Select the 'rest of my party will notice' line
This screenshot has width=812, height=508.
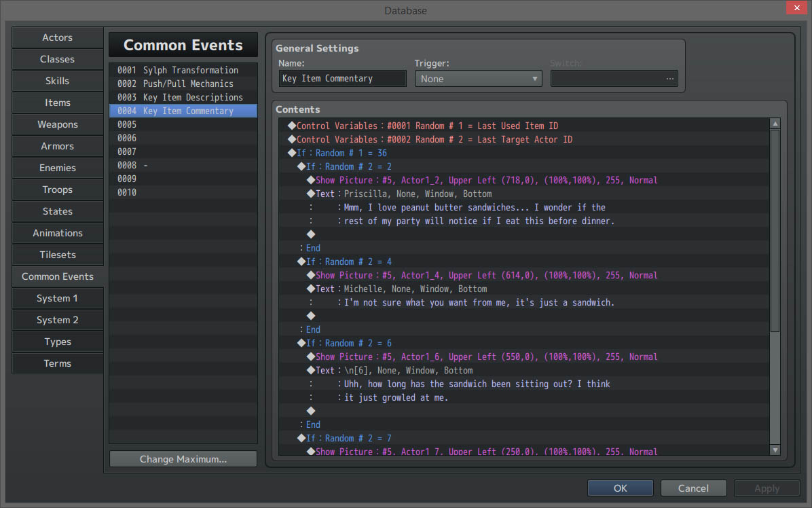pos(524,221)
